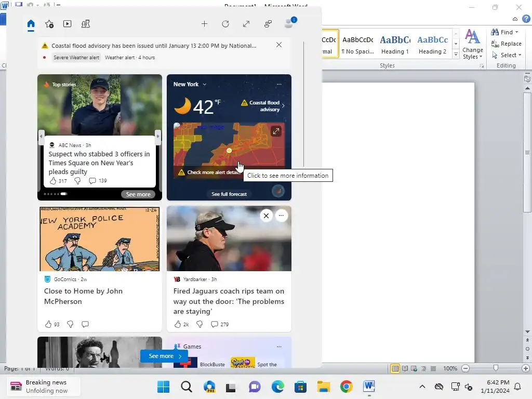
Task: Dislike the Jaguars coach story
Action: coord(199,324)
